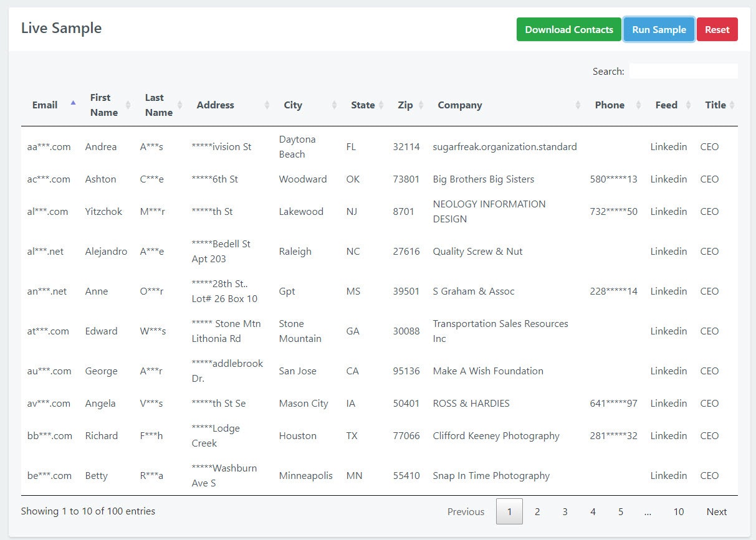Viewport: 756px width, 540px height.
Task: Sort the Address column ascending
Action: pos(266,105)
